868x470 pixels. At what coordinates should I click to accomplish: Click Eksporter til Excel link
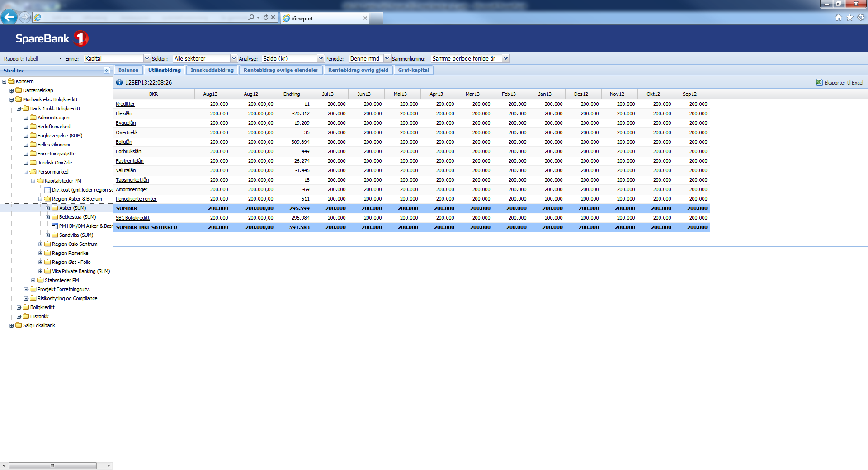tap(844, 83)
